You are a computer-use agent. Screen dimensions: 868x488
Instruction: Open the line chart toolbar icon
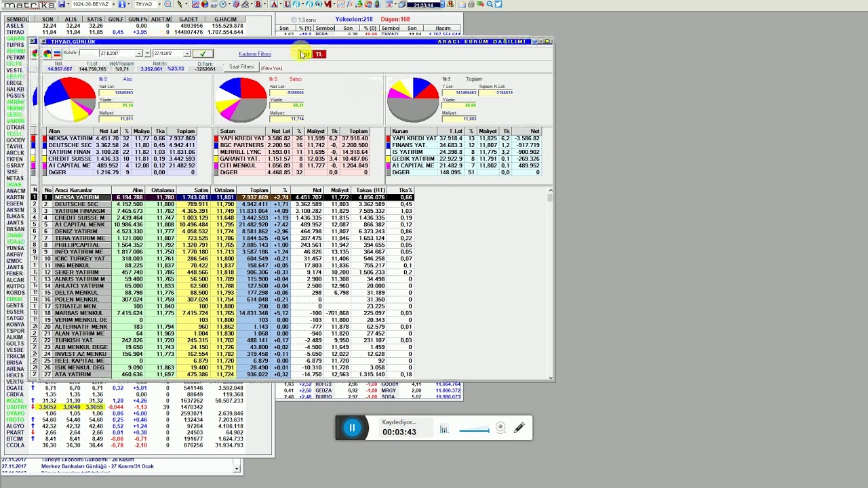196,5
